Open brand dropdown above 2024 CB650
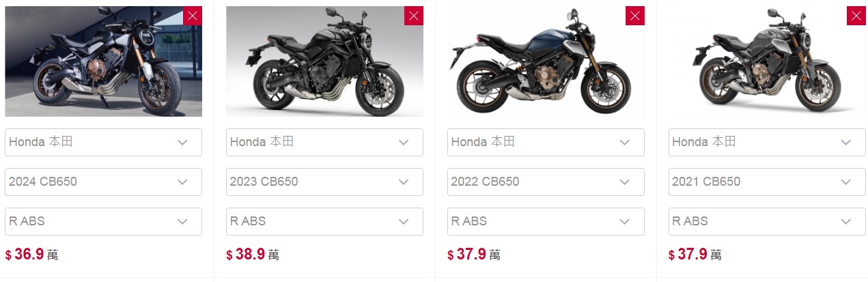 [x=103, y=142]
